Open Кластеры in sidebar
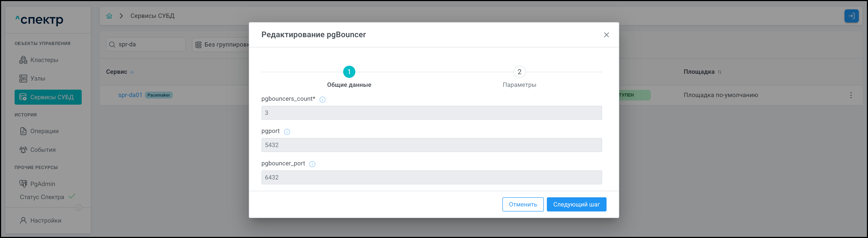The height and width of the screenshot is (238, 868). click(44, 60)
